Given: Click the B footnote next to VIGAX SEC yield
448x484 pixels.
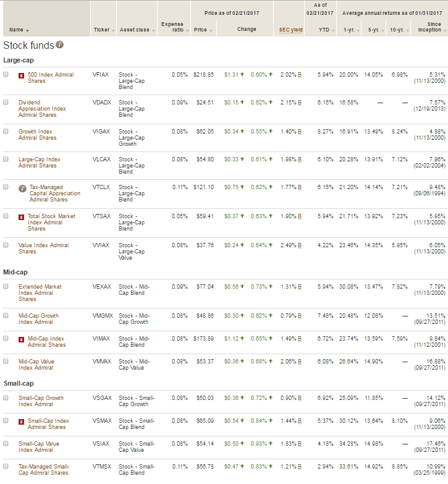Looking at the screenshot, I should click(x=300, y=132).
